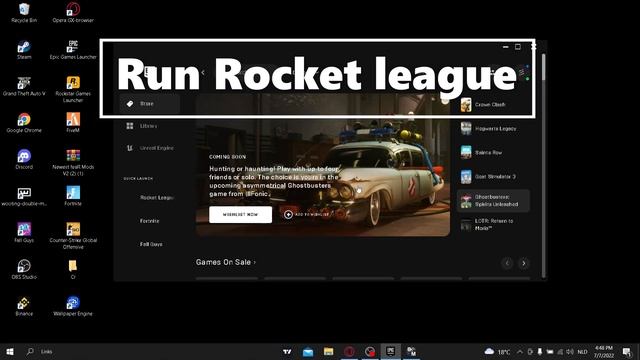Image resolution: width=640 pixels, height=360 pixels.
Task: Select the yellow folder icon on desktop
Action: coord(73,270)
